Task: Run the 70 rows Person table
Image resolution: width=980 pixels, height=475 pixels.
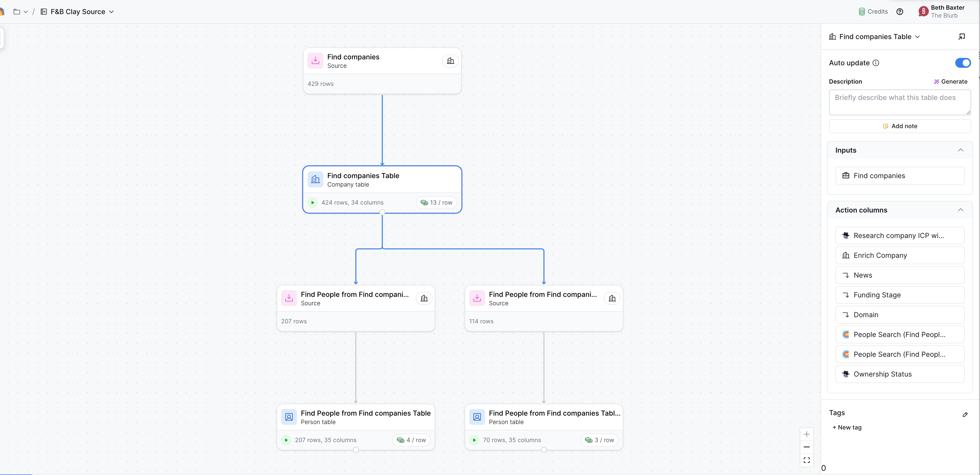Action: coord(474,440)
